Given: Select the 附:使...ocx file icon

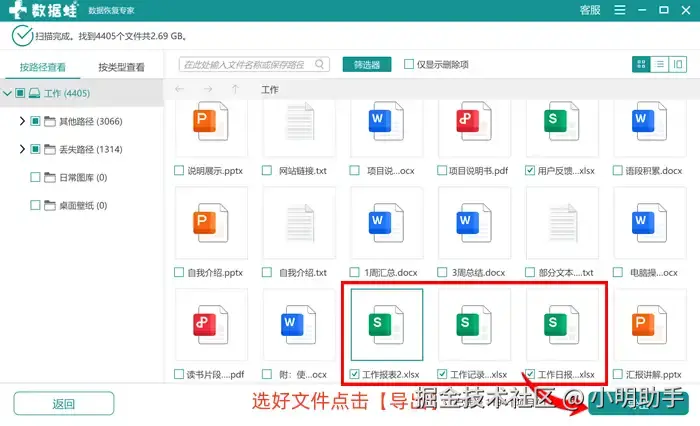Looking at the screenshot, I should pyautogui.click(x=299, y=325).
